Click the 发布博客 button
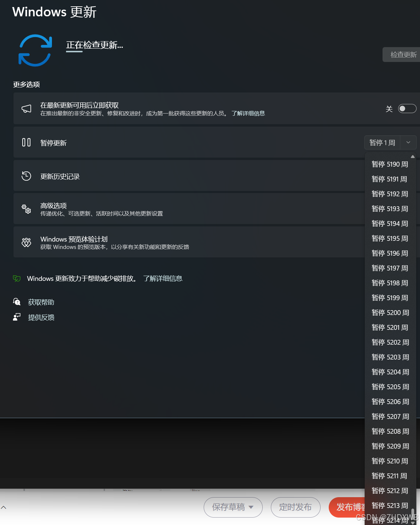 pyautogui.click(x=347, y=507)
